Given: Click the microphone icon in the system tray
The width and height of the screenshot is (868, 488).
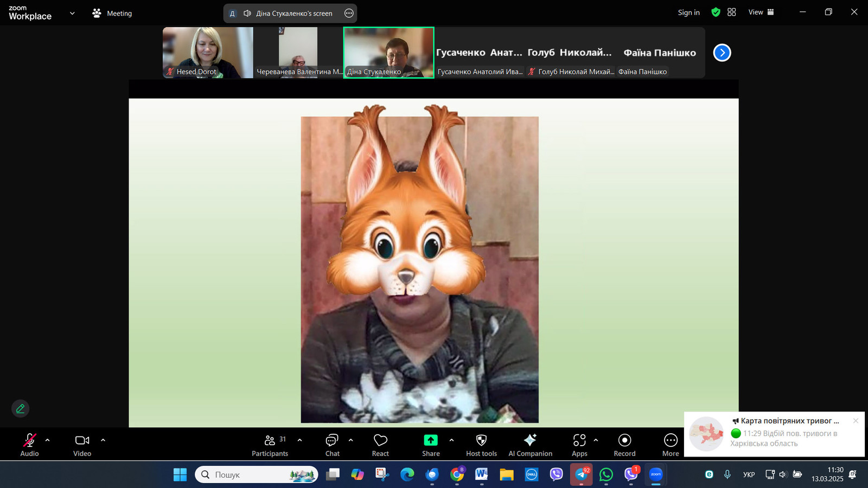Looking at the screenshot, I should (x=727, y=474).
